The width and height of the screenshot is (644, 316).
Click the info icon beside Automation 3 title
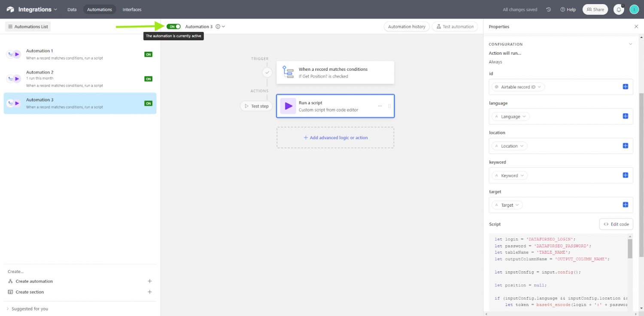pos(217,26)
